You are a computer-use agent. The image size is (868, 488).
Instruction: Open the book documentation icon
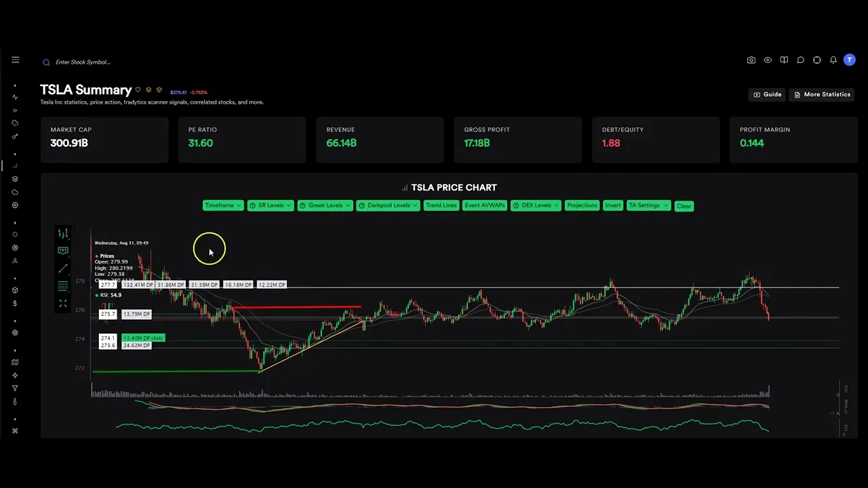coord(784,60)
